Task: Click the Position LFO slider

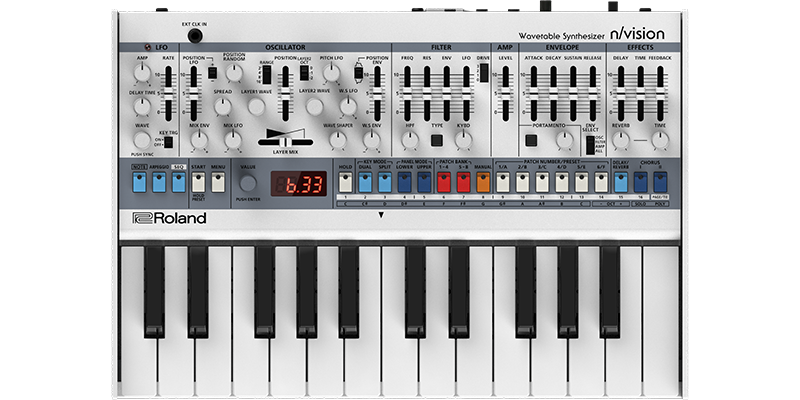Action: (193, 93)
